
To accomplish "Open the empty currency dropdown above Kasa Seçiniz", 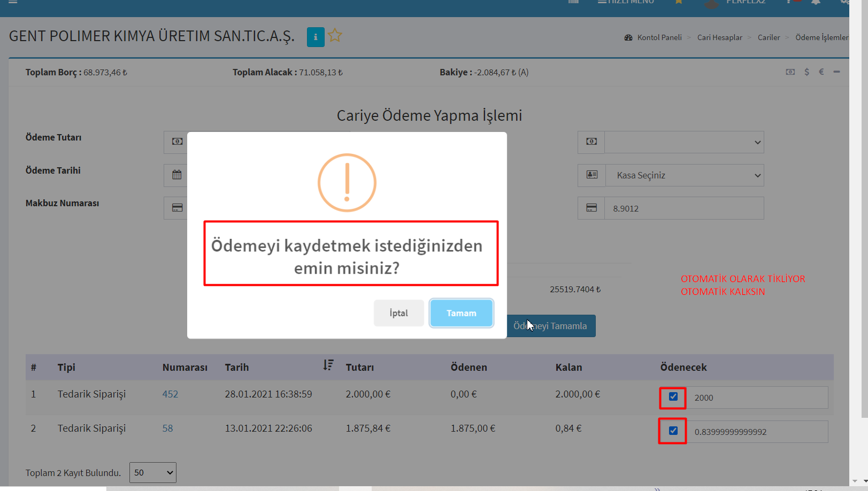I will point(684,142).
